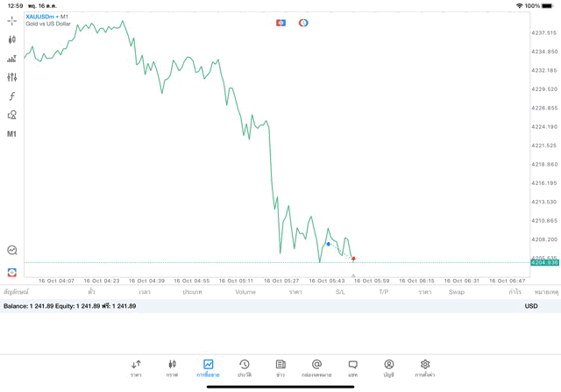Screen dimensions: 561x392
Task: Open the ประวัติ (History) tab
Action: (244, 367)
